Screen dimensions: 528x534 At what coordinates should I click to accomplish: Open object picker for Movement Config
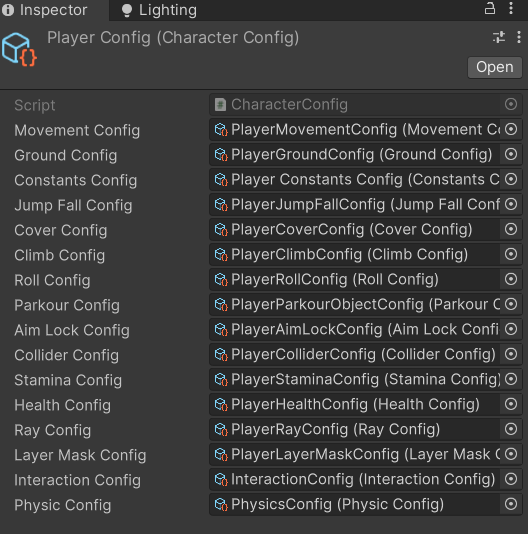(511, 129)
